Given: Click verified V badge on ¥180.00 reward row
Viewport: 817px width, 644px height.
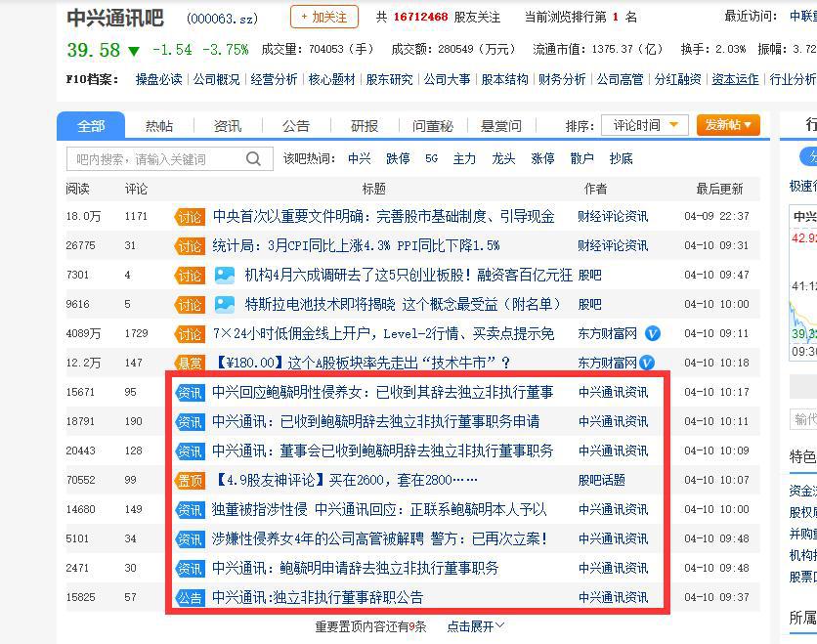Looking at the screenshot, I should coord(647,363).
